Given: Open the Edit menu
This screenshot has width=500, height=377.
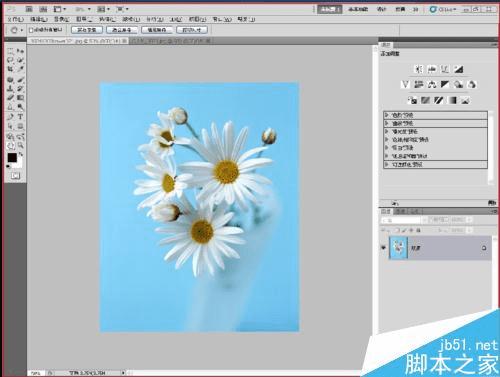Looking at the screenshot, I should coord(39,19).
